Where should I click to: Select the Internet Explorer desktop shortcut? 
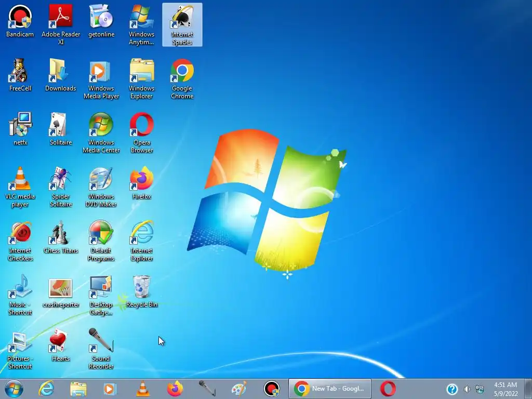point(141,241)
